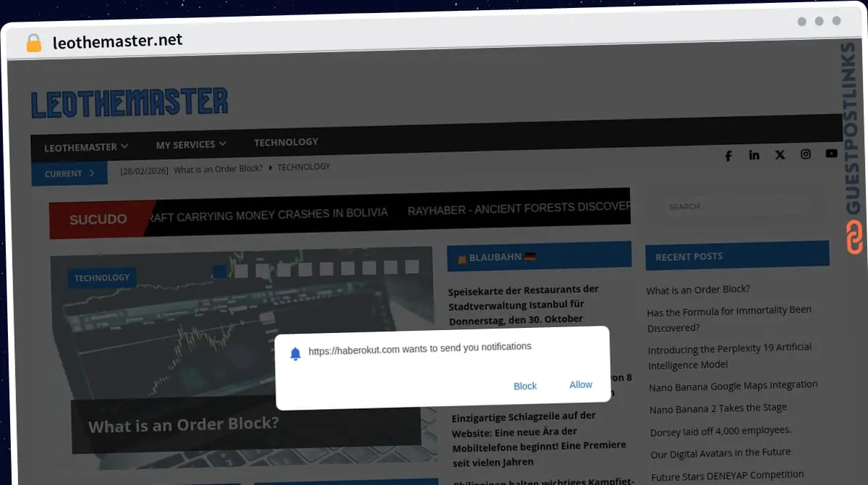Image resolution: width=868 pixels, height=485 pixels.
Task: Click the padlock icon beside leothemaster.net
Action: coord(34,43)
